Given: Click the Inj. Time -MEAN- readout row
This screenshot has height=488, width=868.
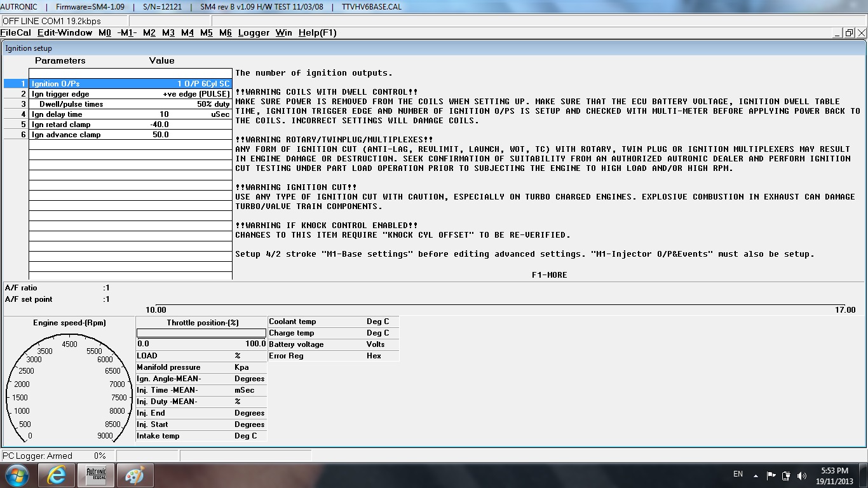Looking at the screenshot, I should 201,390.
